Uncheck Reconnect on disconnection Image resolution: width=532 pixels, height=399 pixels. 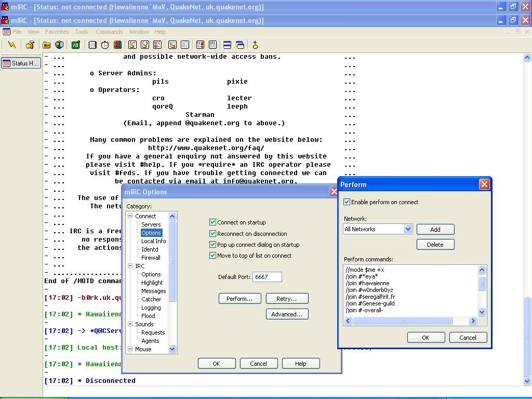click(x=212, y=233)
